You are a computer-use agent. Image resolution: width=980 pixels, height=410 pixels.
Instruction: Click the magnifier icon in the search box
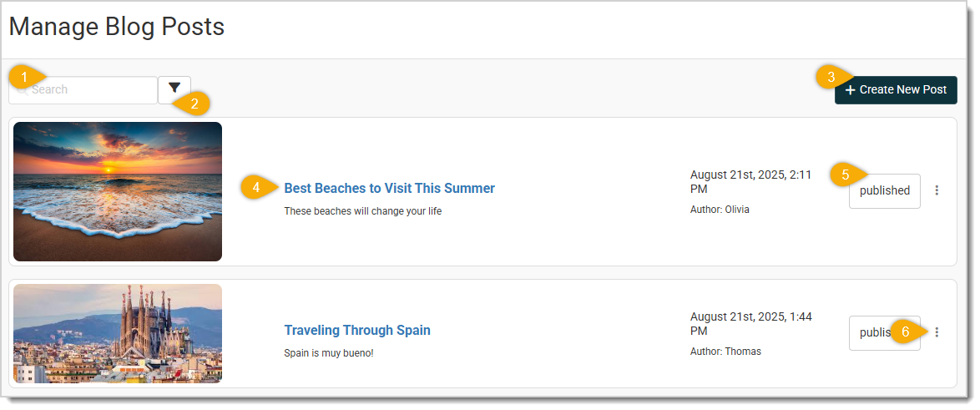(23, 90)
